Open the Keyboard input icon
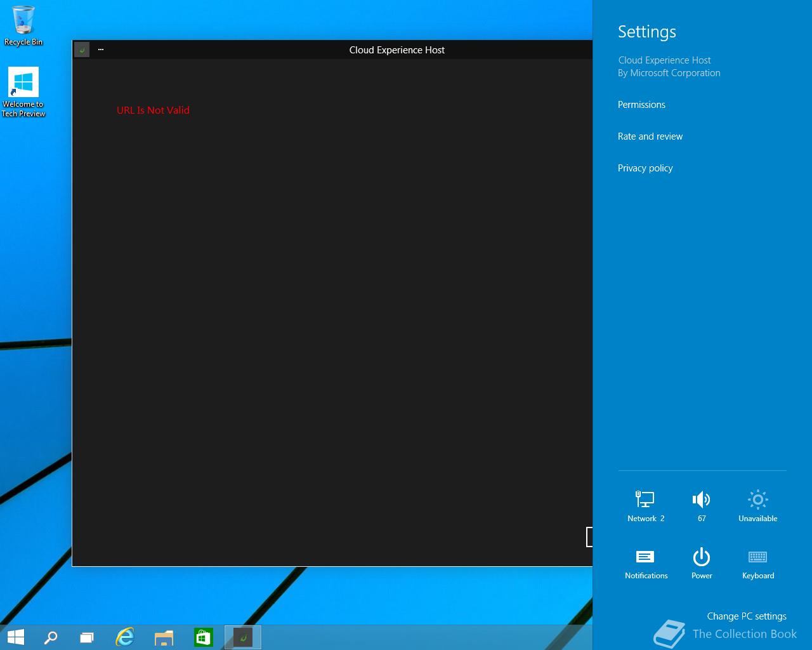812x650 pixels. 757,563
